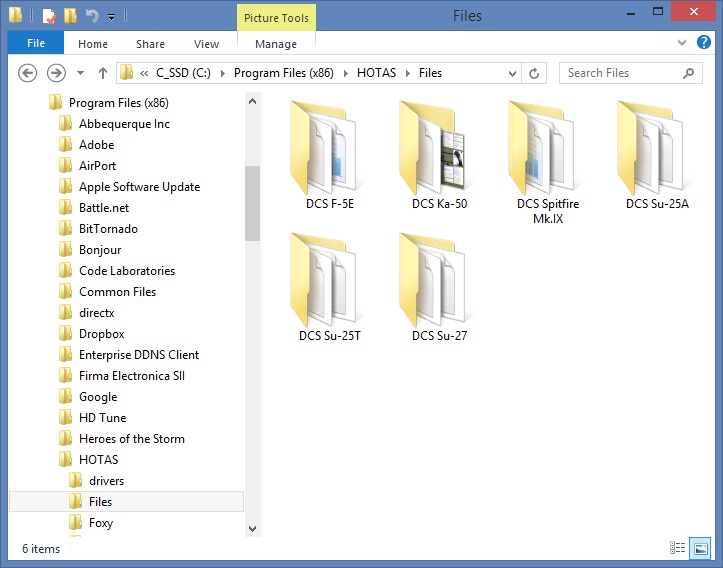
Task: Click the New Folder quick access icon
Action: point(70,16)
